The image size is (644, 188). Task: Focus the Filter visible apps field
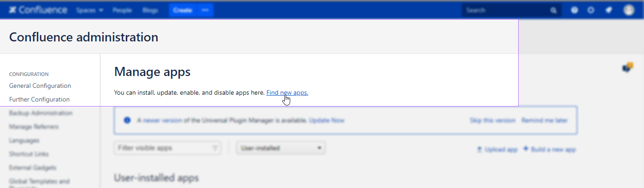click(x=168, y=148)
